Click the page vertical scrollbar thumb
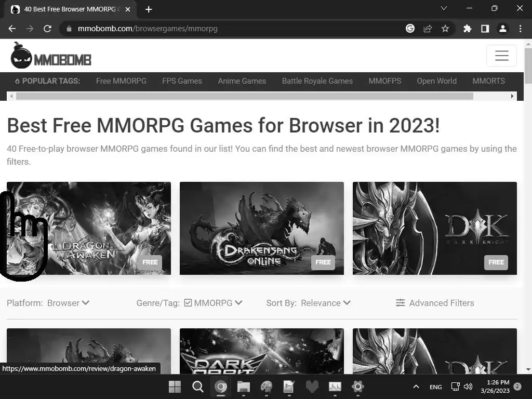The height and width of the screenshot is (399, 532). 528,65
